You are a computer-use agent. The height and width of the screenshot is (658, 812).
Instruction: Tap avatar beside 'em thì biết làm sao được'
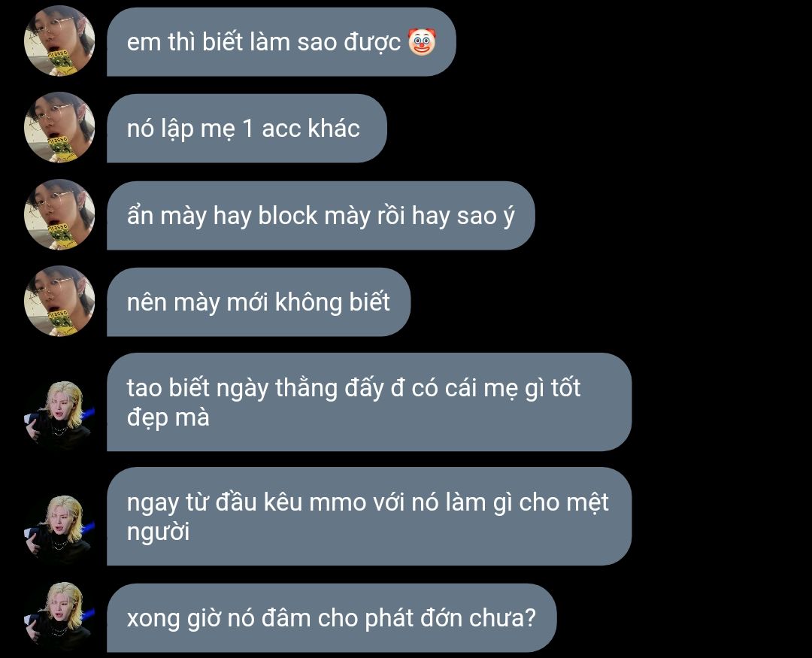tap(59, 41)
